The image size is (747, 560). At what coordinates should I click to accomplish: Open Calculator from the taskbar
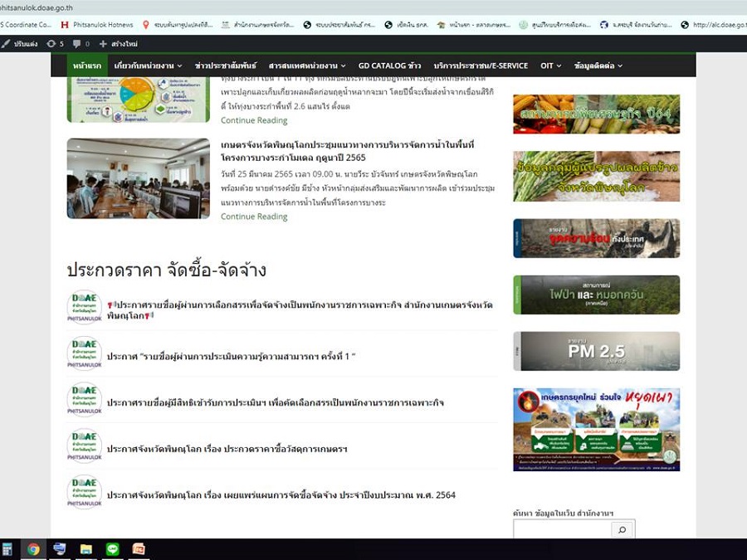pyautogui.click(x=7, y=549)
